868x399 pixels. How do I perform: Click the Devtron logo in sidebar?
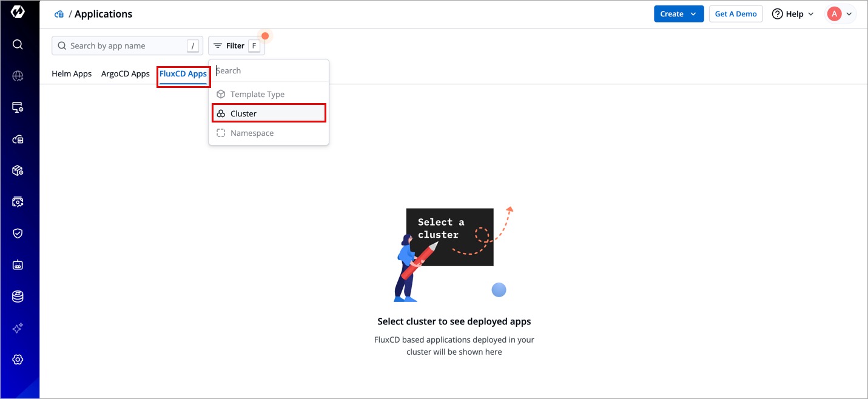pos(18,12)
